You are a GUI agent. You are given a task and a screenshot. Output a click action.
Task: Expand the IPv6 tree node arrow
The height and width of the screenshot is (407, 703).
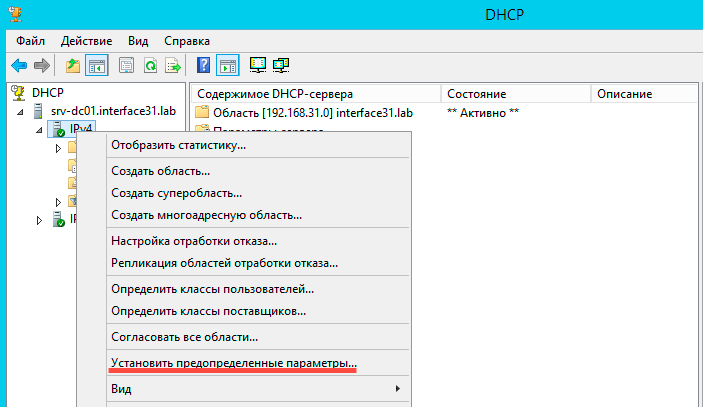[39, 220]
